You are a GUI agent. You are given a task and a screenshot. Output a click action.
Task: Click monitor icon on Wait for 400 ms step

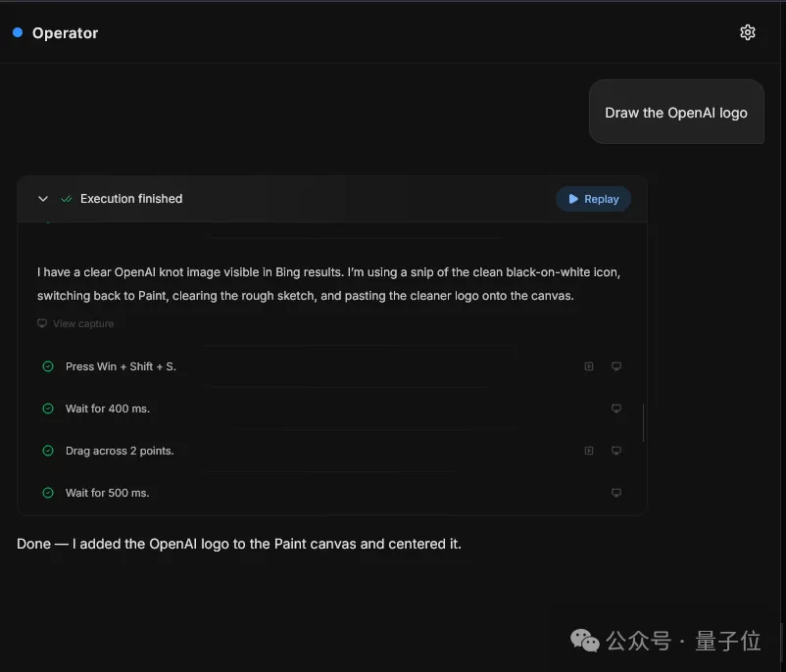pos(616,408)
